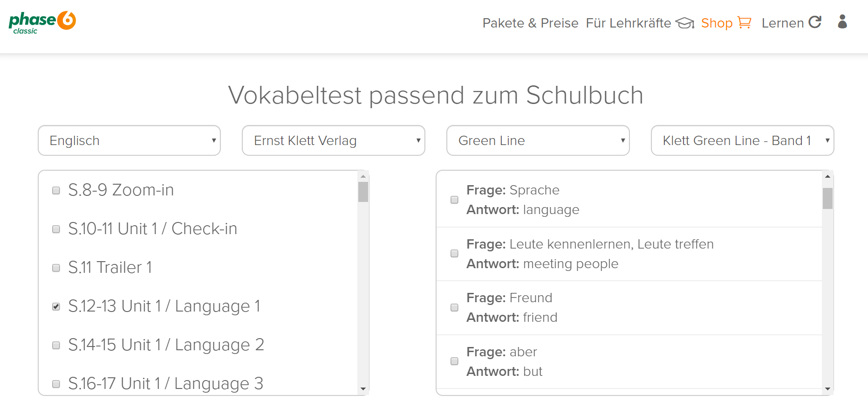Open the Ernst Klett Verlag publisher dropdown
Viewport: 868px width, 409px height.
point(334,140)
